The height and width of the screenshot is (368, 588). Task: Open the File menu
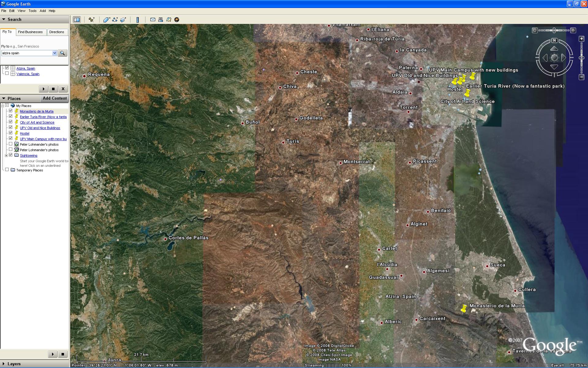[4, 11]
